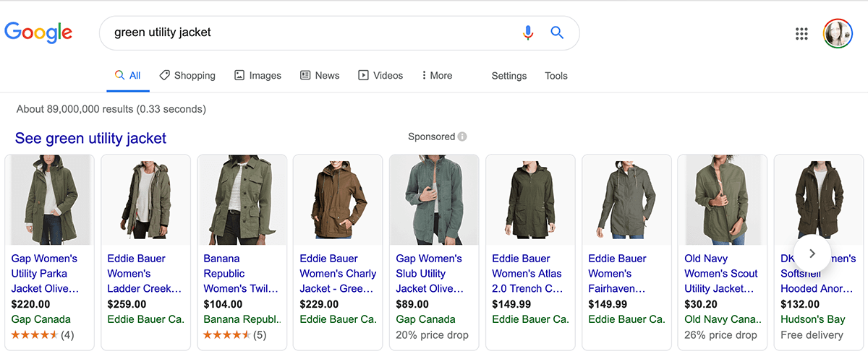The width and height of the screenshot is (868, 359).
Task: Open the Hudson's Bay Softshell jacket image
Action: (x=819, y=199)
